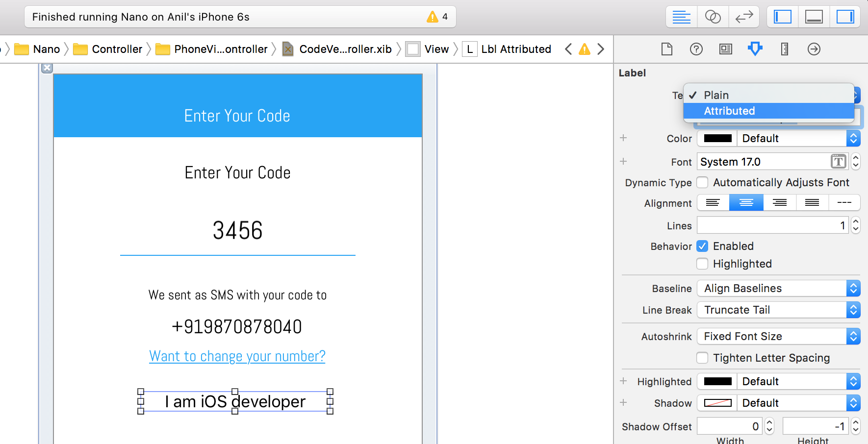Choose Plain in the text menu
The width and height of the screenshot is (868, 444).
[716, 95]
